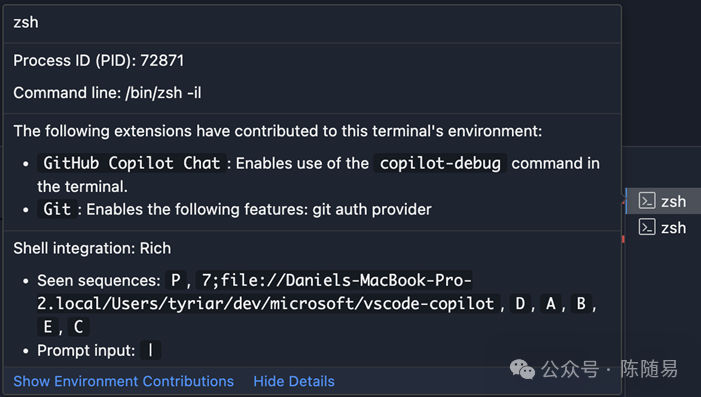This screenshot has width=701, height=397.
Task: Click the C seen-sequence badge
Action: [79, 327]
